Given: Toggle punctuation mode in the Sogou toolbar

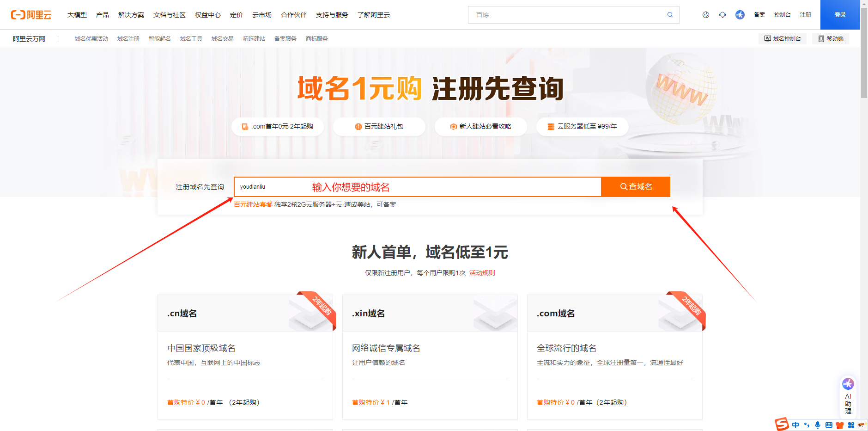Looking at the screenshot, I should tap(807, 425).
